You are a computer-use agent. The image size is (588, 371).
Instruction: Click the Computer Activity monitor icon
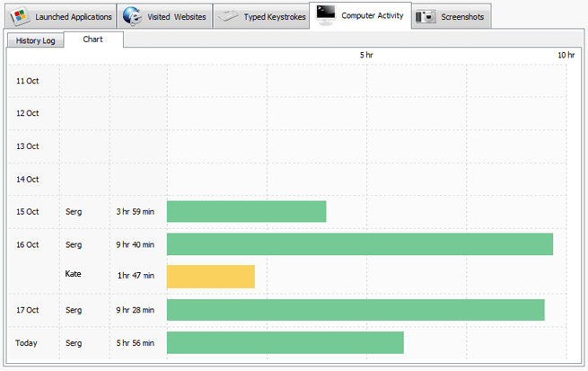tap(325, 15)
